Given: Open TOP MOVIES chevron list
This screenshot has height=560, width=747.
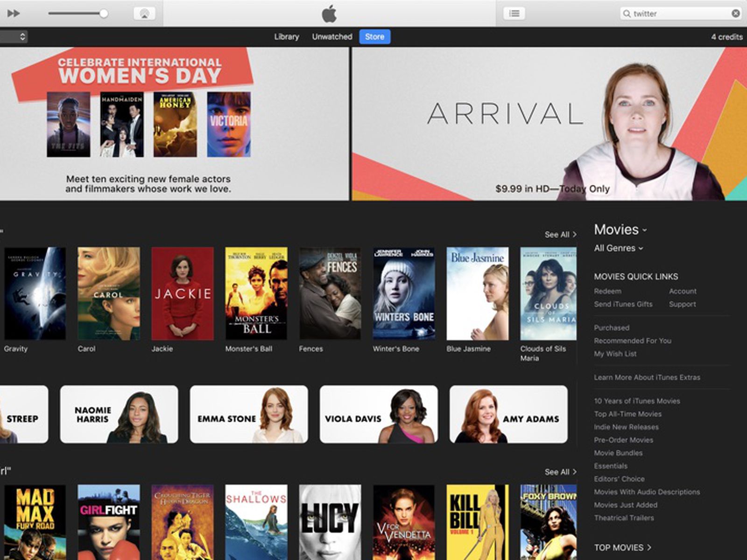Looking at the screenshot, I should pos(622,547).
